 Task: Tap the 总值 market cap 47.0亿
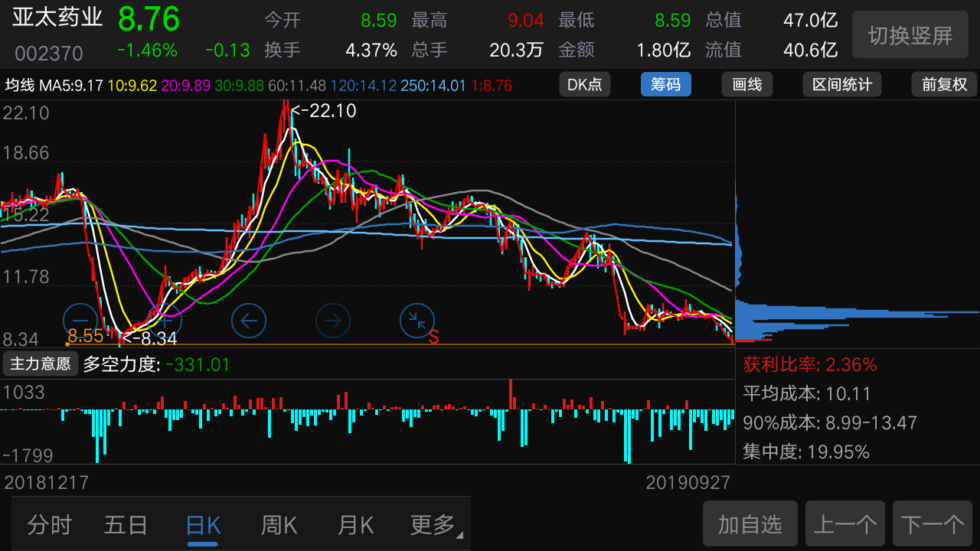tap(810, 20)
